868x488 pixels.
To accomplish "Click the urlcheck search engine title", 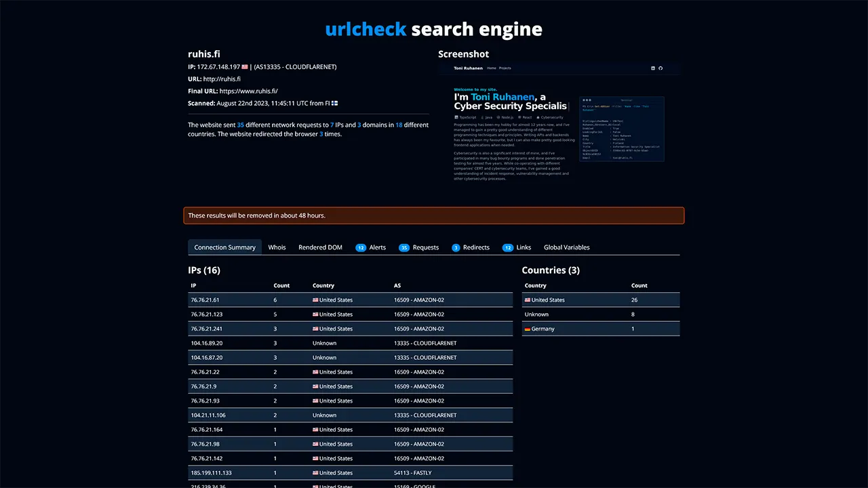I will 433,29.
